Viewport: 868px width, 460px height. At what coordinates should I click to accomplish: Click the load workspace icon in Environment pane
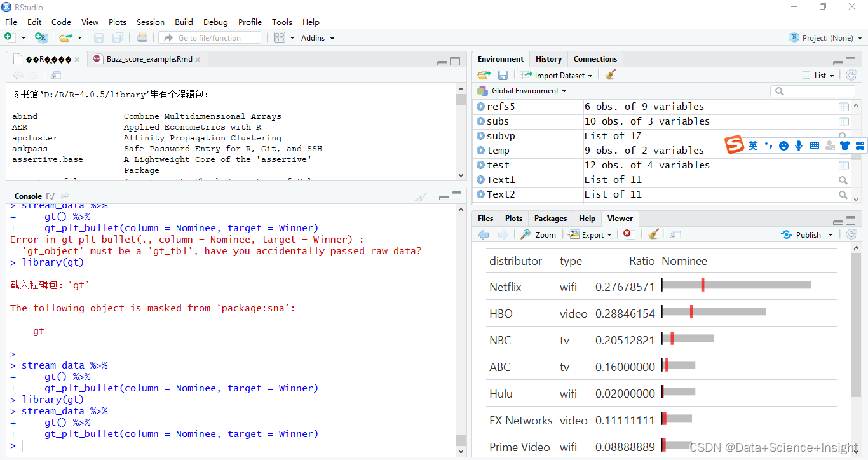484,75
